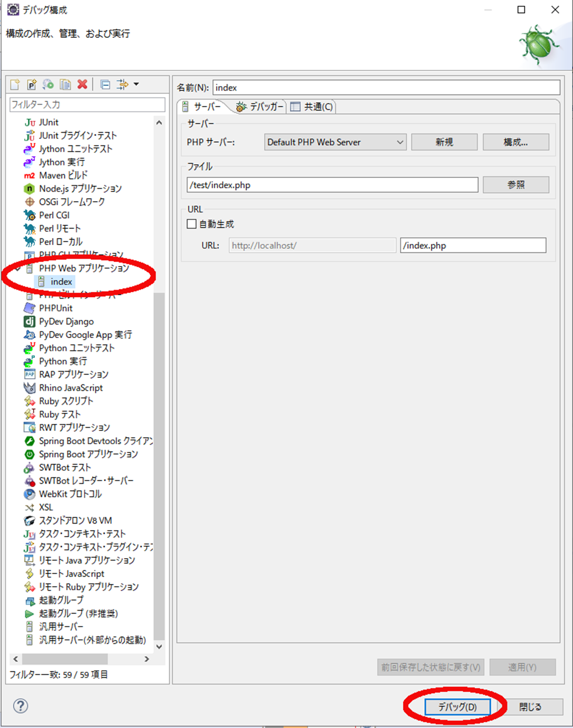Click the export launch configurations globe icon
The width and height of the screenshot is (573, 728).
pos(47,85)
